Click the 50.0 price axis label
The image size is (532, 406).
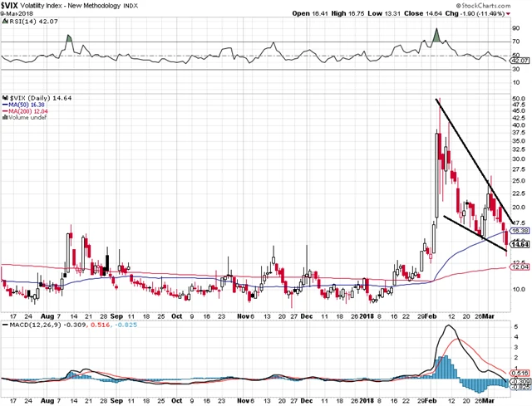(519, 98)
